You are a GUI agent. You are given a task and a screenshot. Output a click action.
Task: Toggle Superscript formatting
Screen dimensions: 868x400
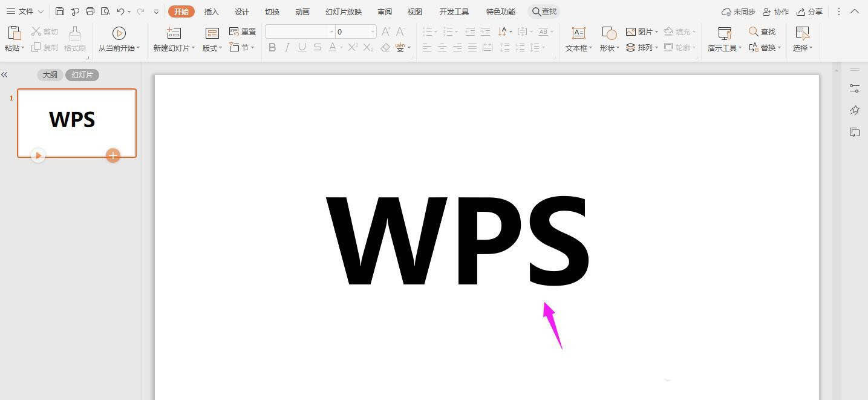point(353,47)
